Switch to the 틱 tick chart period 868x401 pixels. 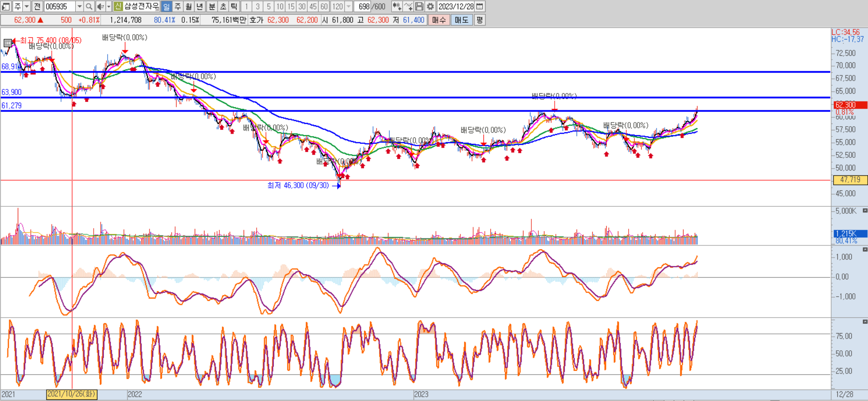(x=234, y=7)
